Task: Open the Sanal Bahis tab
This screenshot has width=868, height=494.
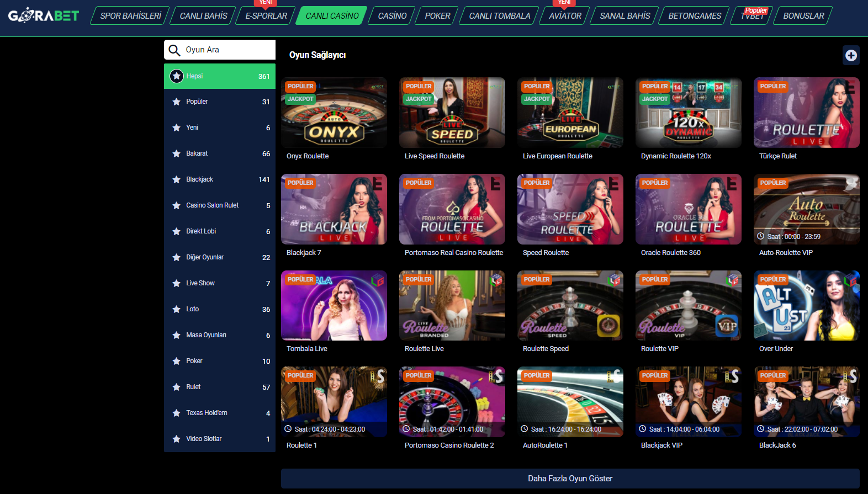Action: pos(624,15)
